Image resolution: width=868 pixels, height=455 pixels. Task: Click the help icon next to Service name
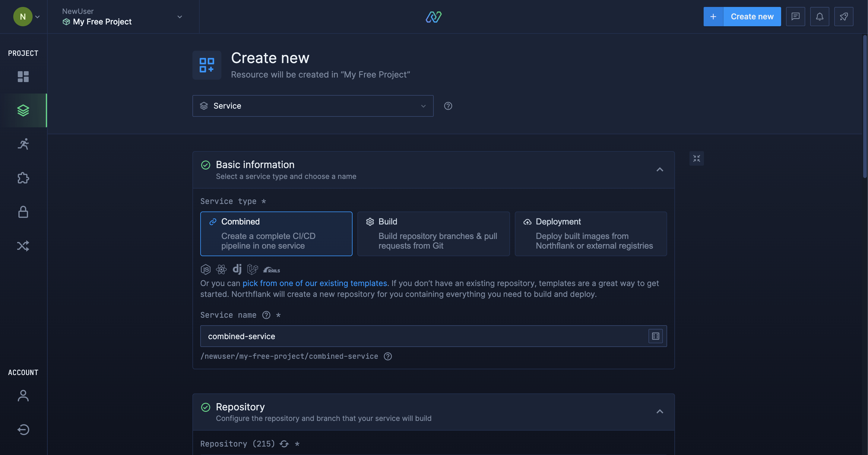pyautogui.click(x=266, y=315)
